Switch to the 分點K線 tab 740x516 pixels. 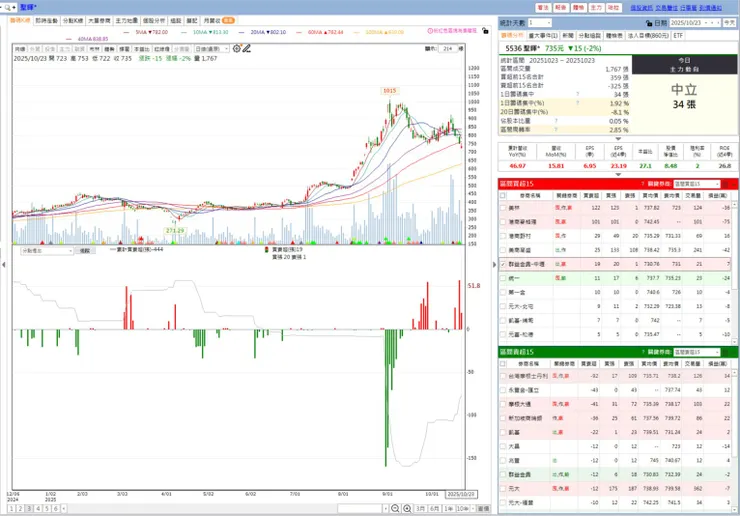pyautogui.click(x=73, y=21)
